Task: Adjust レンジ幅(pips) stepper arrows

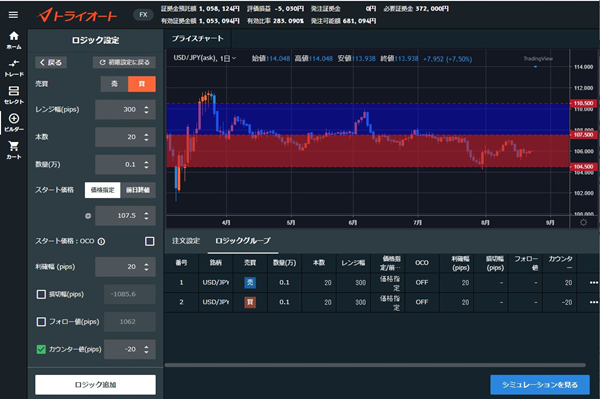Action: pyautogui.click(x=146, y=110)
